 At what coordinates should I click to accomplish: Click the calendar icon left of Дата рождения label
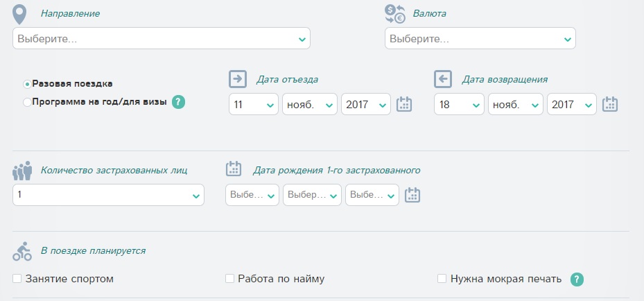[234, 169]
